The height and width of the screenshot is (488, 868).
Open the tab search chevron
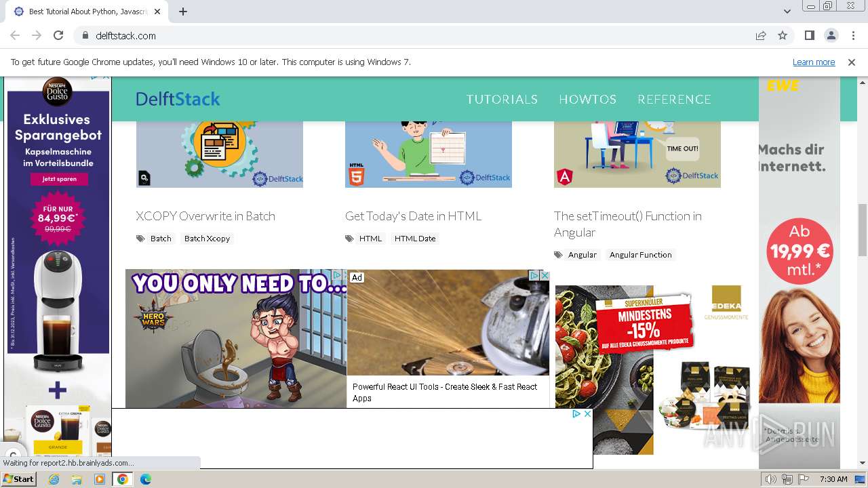coord(787,12)
